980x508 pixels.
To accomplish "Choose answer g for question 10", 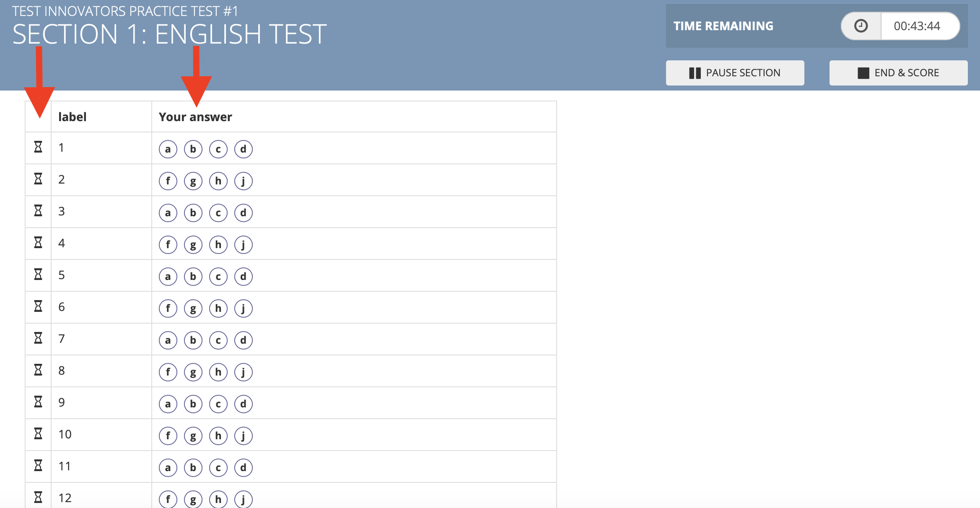I will (193, 436).
